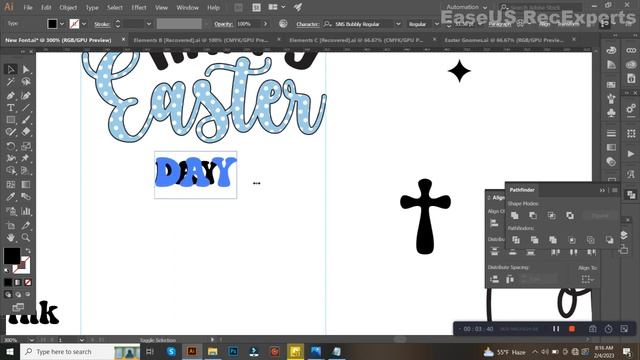Select the Artboard tool

(11, 225)
